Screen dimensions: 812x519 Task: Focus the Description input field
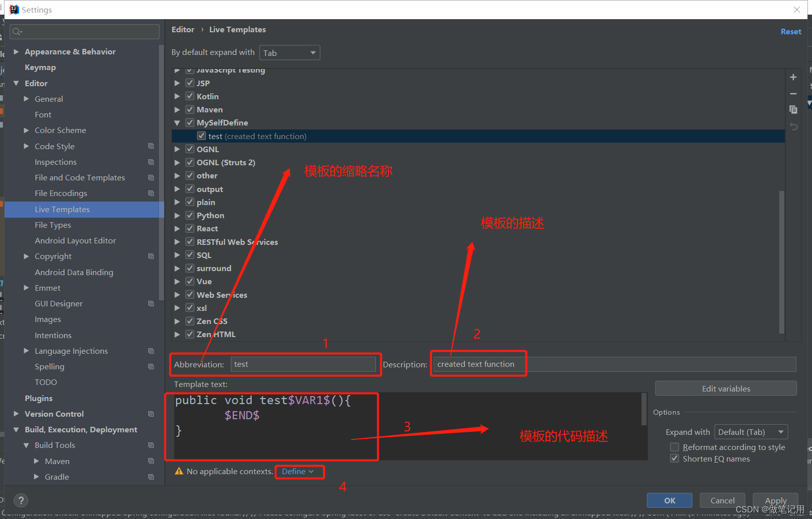[x=615, y=364]
